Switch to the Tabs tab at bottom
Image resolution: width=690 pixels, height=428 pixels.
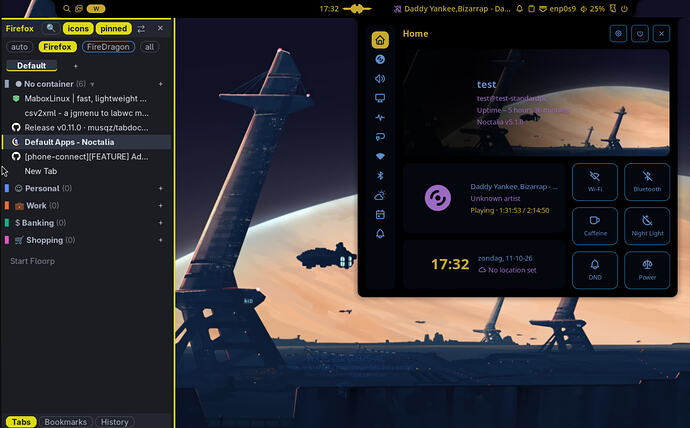pos(21,422)
